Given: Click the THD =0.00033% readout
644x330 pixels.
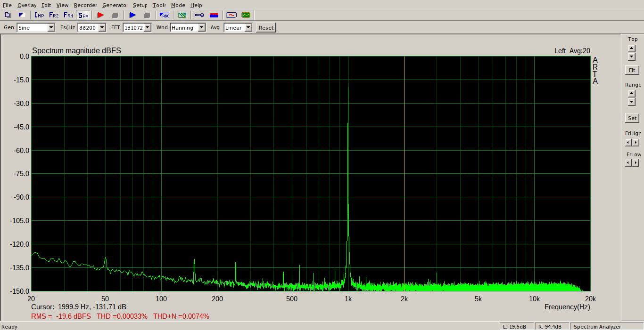Looking at the screenshot, I should point(122,316).
